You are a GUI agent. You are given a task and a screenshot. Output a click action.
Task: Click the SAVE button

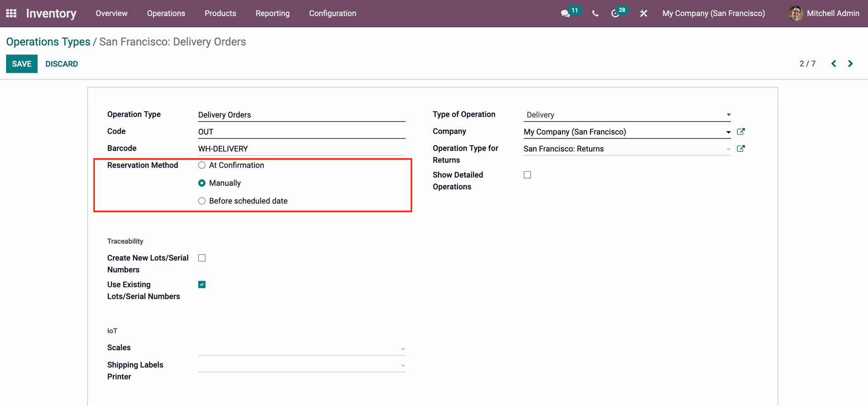[22, 64]
